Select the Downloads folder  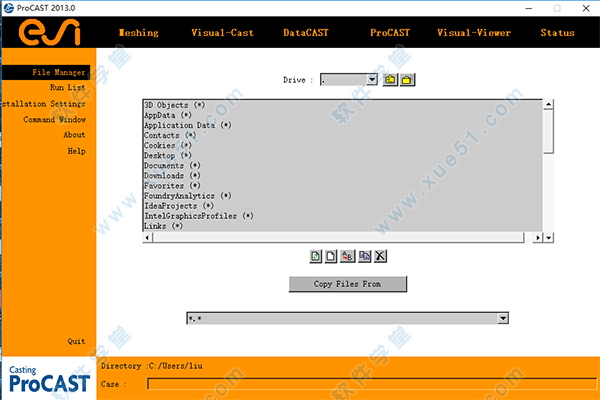click(x=172, y=175)
